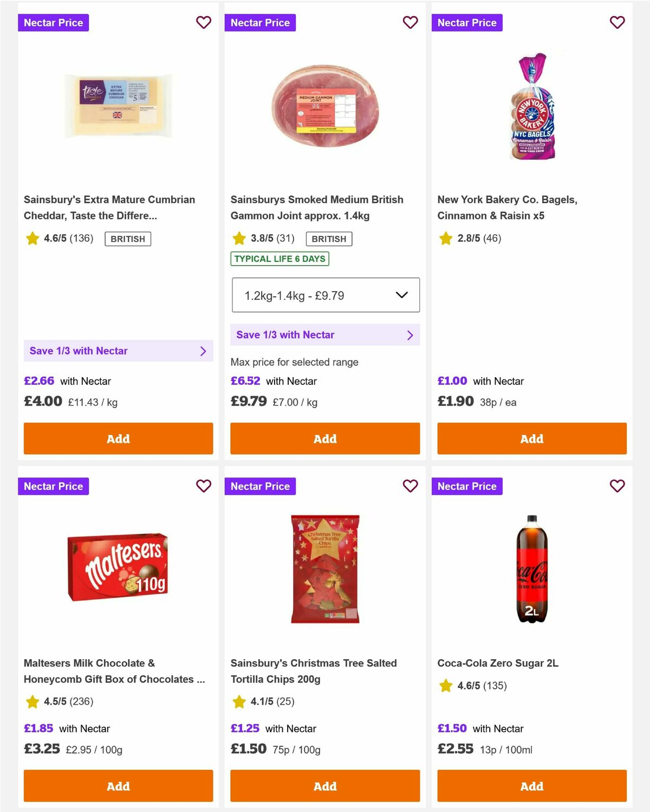This screenshot has height=812, width=650.
Task: Add the Cumbrian Cheddar to the basket
Action: 118,439
